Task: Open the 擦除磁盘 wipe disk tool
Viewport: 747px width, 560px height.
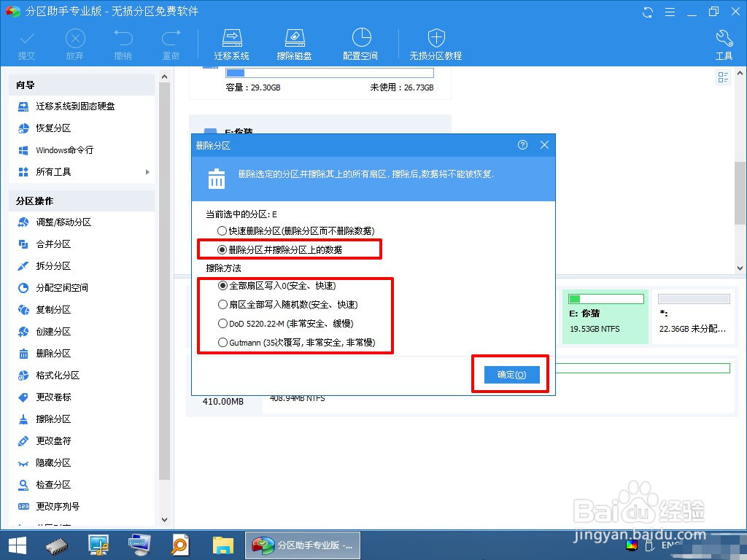Action: (295, 45)
